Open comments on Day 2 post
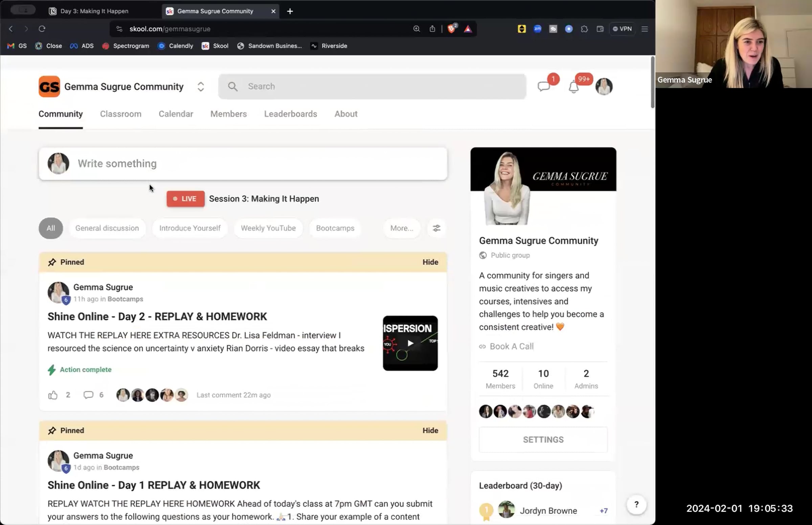This screenshot has width=812, height=525. coord(88,395)
